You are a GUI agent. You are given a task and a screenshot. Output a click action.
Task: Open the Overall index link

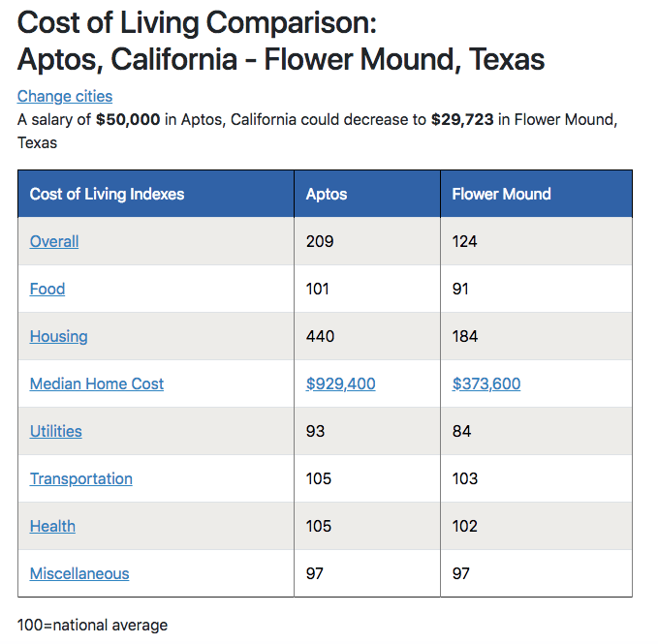tap(54, 241)
